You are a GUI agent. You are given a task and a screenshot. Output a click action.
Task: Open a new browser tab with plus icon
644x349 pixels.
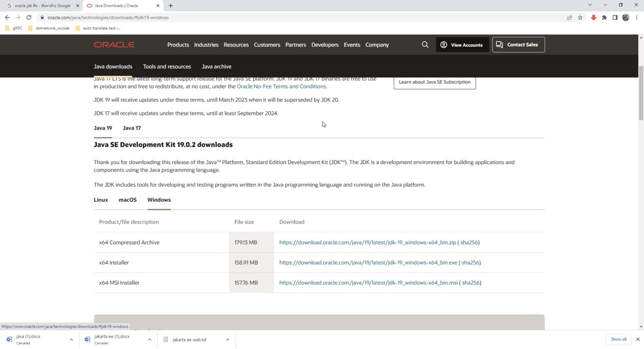pos(171,6)
